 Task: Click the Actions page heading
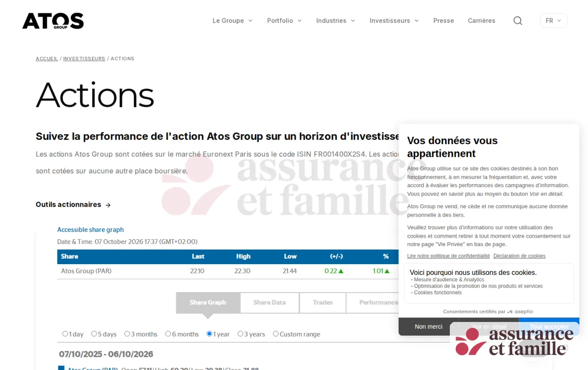pyautogui.click(x=95, y=95)
